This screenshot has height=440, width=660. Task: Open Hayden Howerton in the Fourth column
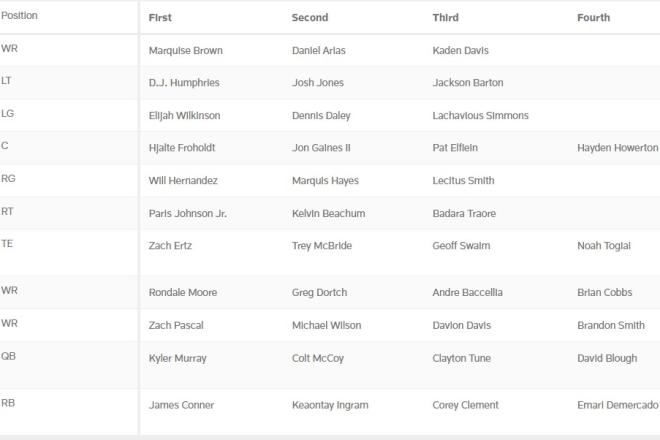(x=617, y=148)
